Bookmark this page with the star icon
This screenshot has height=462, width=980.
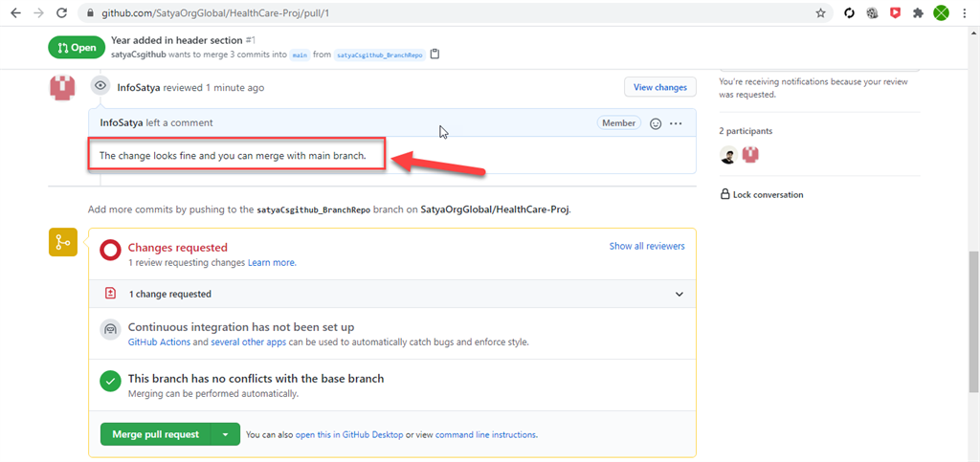pyautogui.click(x=820, y=13)
